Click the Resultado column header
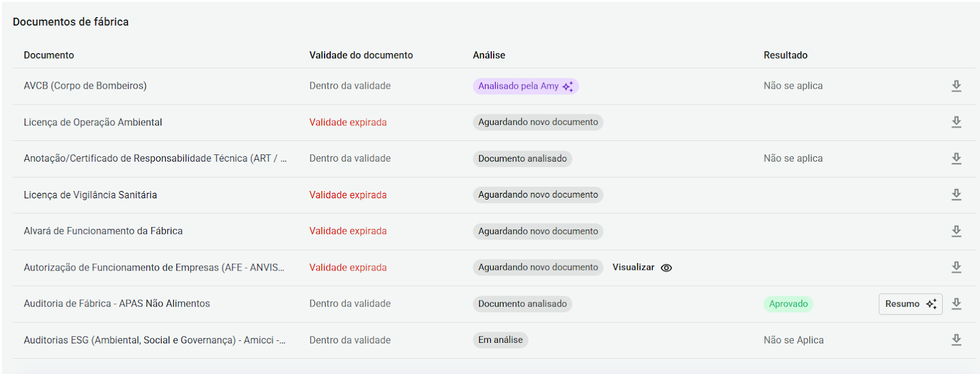The width and height of the screenshot is (980, 374). pyautogui.click(x=785, y=55)
